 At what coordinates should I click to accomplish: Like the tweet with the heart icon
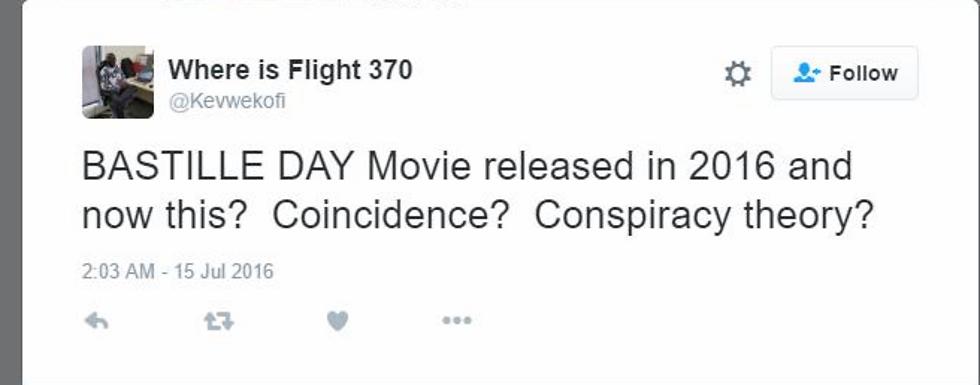pyautogui.click(x=338, y=321)
